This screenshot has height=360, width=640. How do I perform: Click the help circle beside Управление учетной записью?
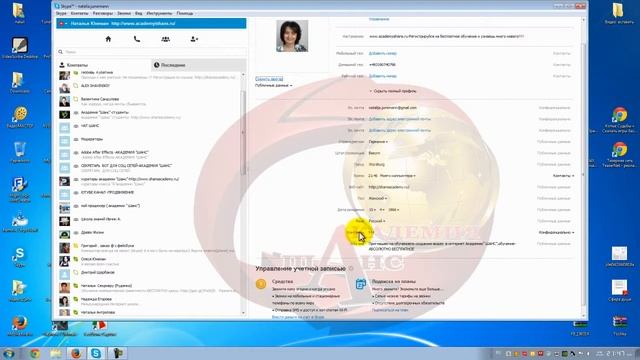click(351, 269)
